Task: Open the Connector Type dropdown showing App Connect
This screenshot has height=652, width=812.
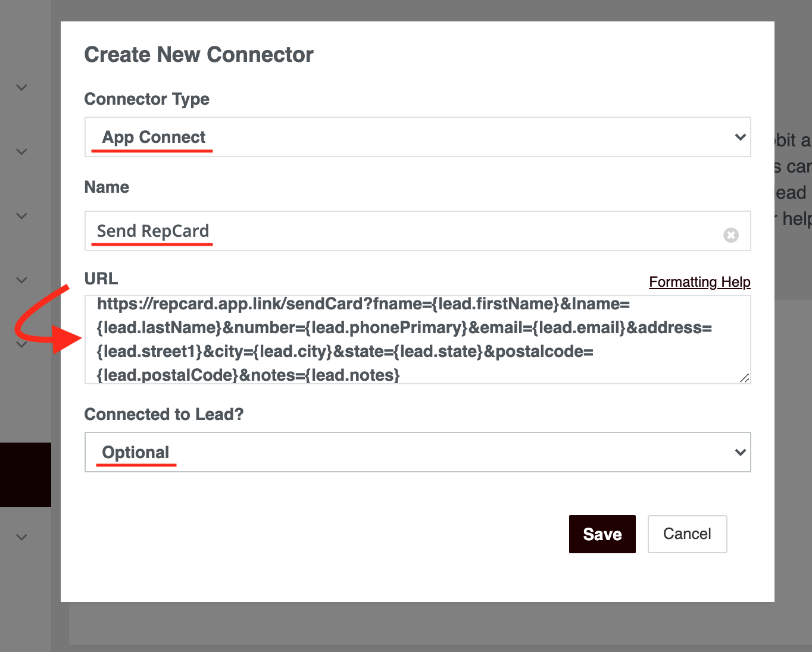Action: [x=418, y=137]
